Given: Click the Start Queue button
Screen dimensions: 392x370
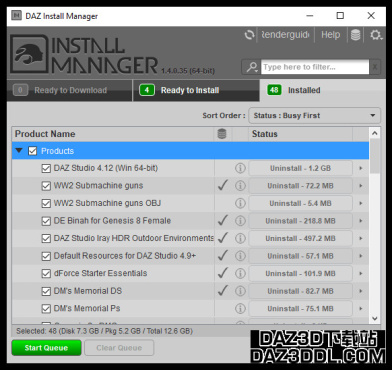Looking at the screenshot, I should coord(46,348).
